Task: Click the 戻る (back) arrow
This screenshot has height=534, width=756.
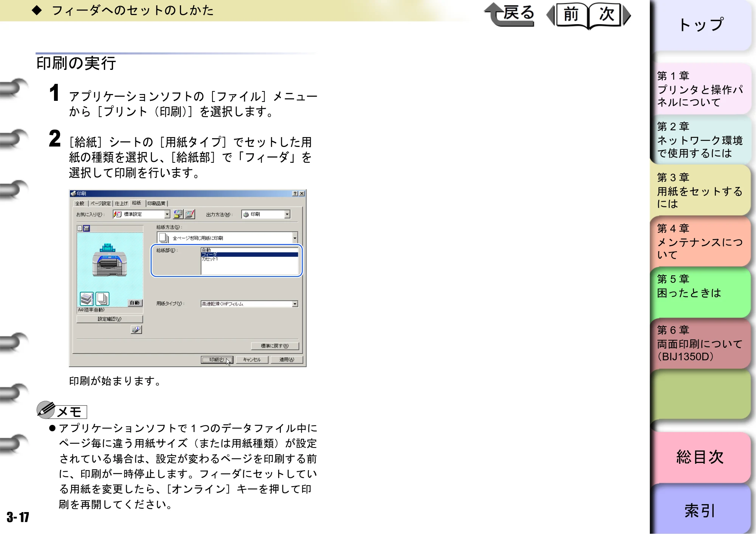Action: [509, 15]
